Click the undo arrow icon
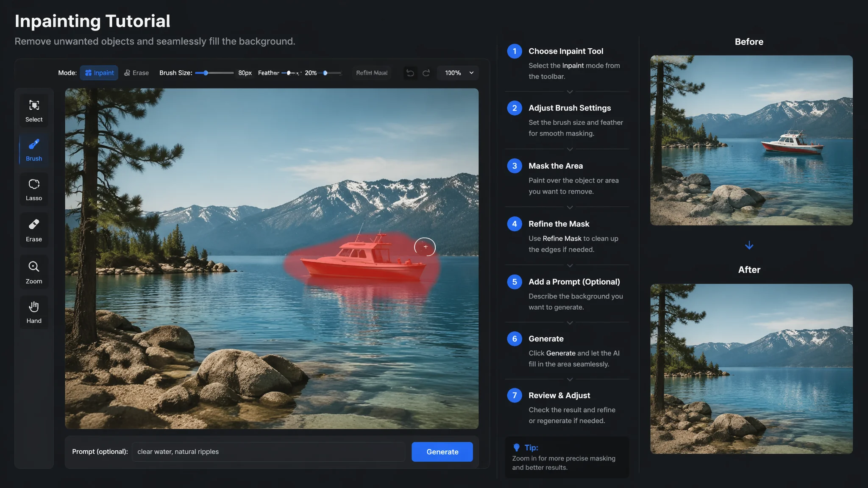 pos(410,73)
